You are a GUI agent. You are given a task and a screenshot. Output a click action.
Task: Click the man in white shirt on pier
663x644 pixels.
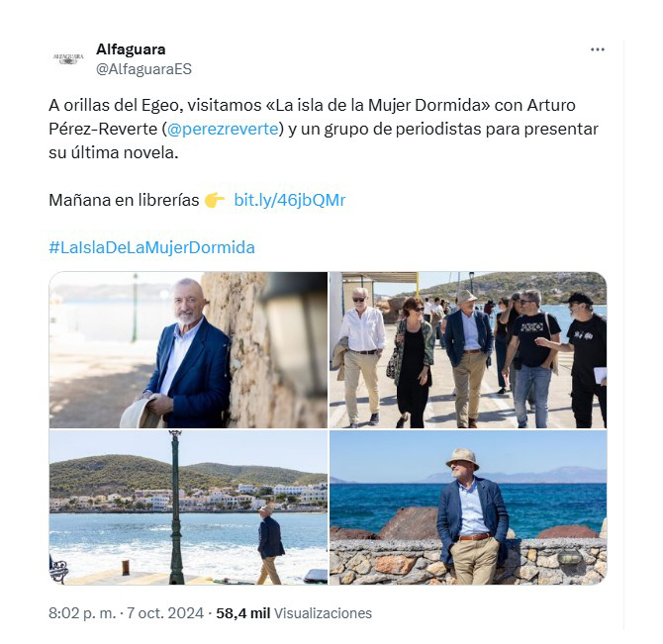(360, 357)
